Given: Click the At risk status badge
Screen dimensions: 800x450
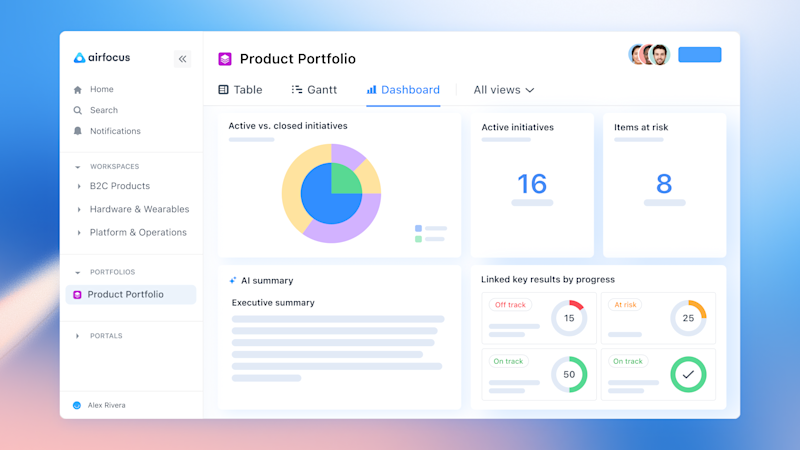Looking at the screenshot, I should (x=625, y=305).
